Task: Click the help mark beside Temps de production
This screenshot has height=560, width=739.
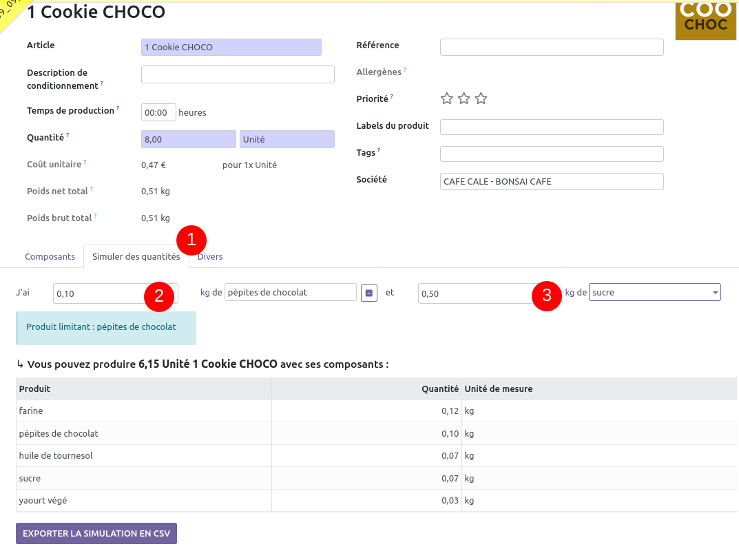Action: pyautogui.click(x=118, y=108)
